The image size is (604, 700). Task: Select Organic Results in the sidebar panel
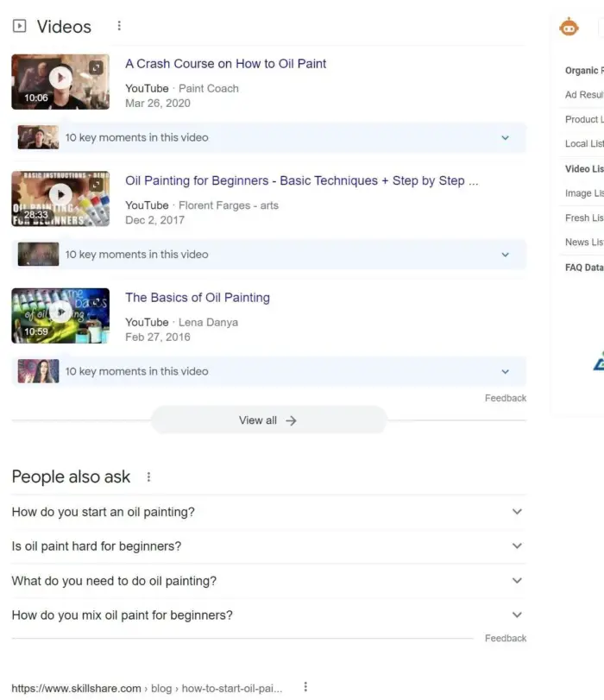coord(584,71)
